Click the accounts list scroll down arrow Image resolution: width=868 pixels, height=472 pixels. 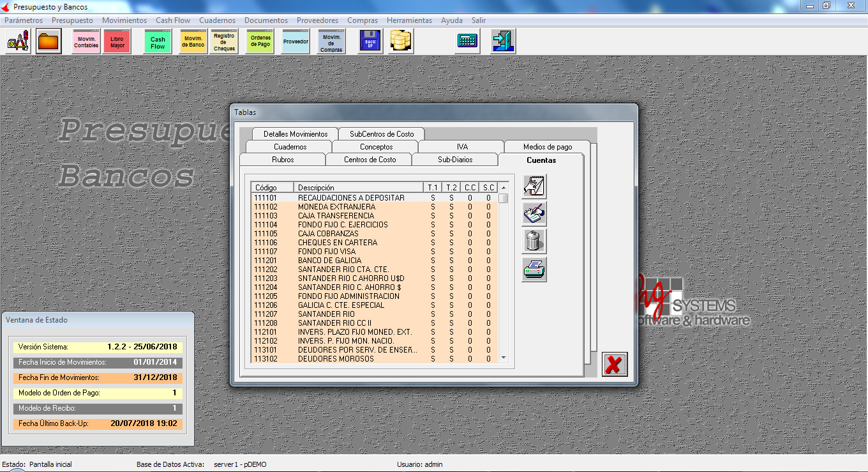point(504,358)
